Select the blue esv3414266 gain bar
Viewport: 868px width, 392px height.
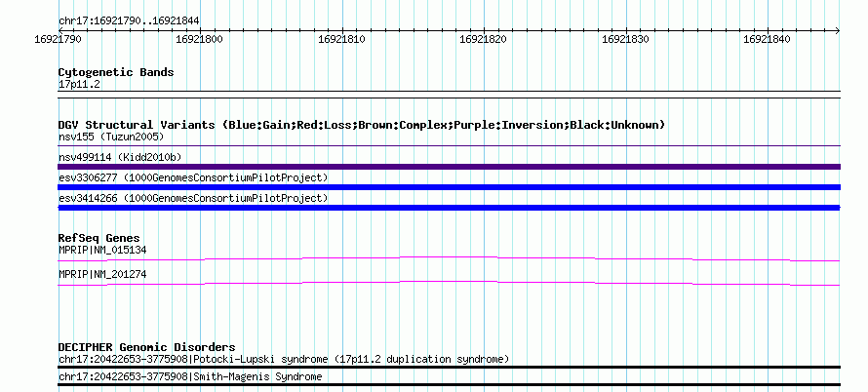tap(449, 208)
